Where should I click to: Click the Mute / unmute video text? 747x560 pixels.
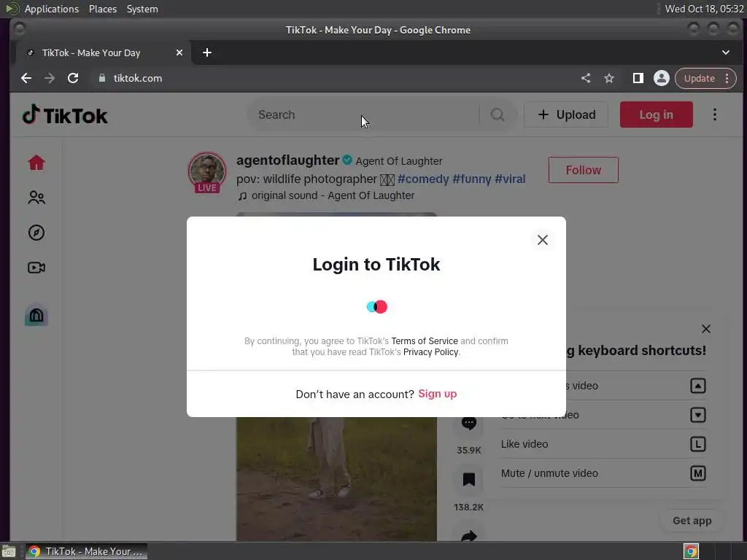pyautogui.click(x=549, y=473)
